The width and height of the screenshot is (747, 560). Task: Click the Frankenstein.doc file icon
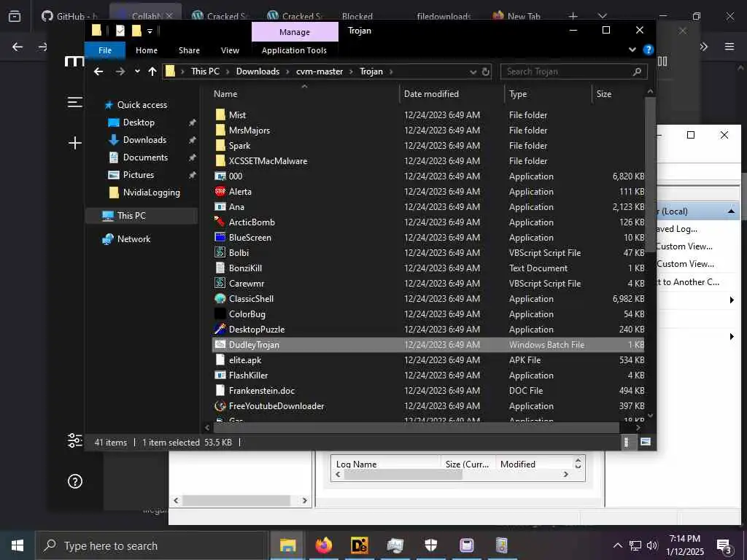[220, 391]
